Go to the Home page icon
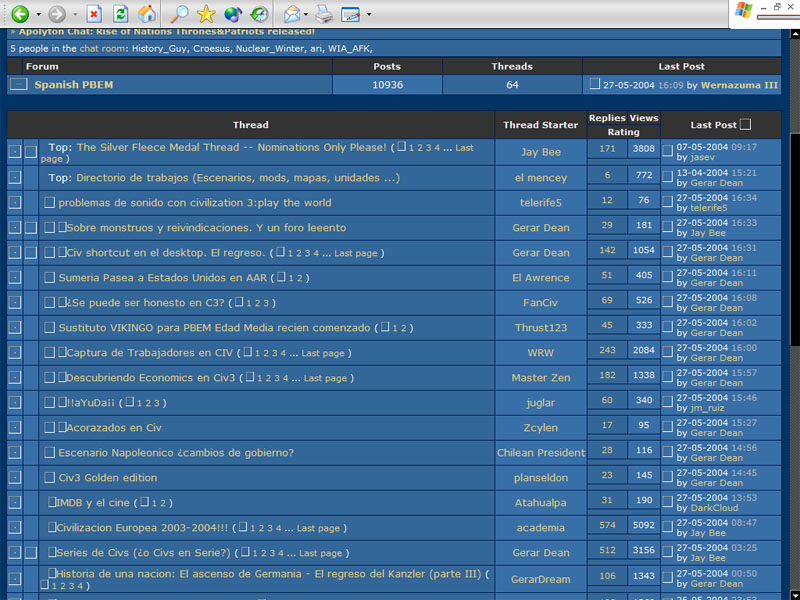This screenshot has width=800, height=600. point(146,14)
